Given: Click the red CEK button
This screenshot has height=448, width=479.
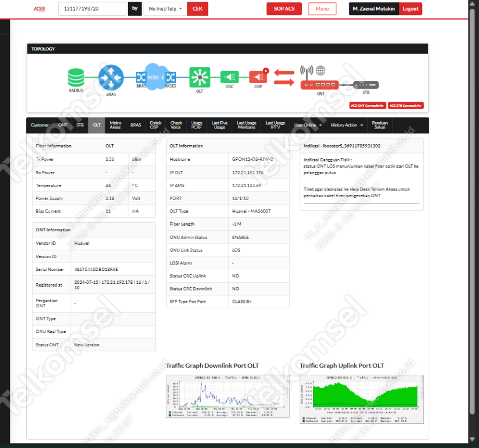Looking at the screenshot, I should (197, 9).
